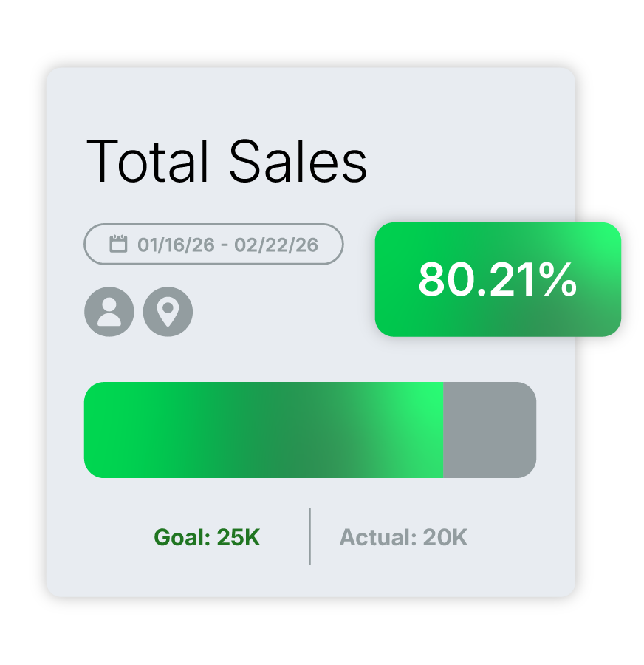This screenshot has height=665, width=644.
Task: Click the green filled part of progress bar
Action: tap(263, 430)
